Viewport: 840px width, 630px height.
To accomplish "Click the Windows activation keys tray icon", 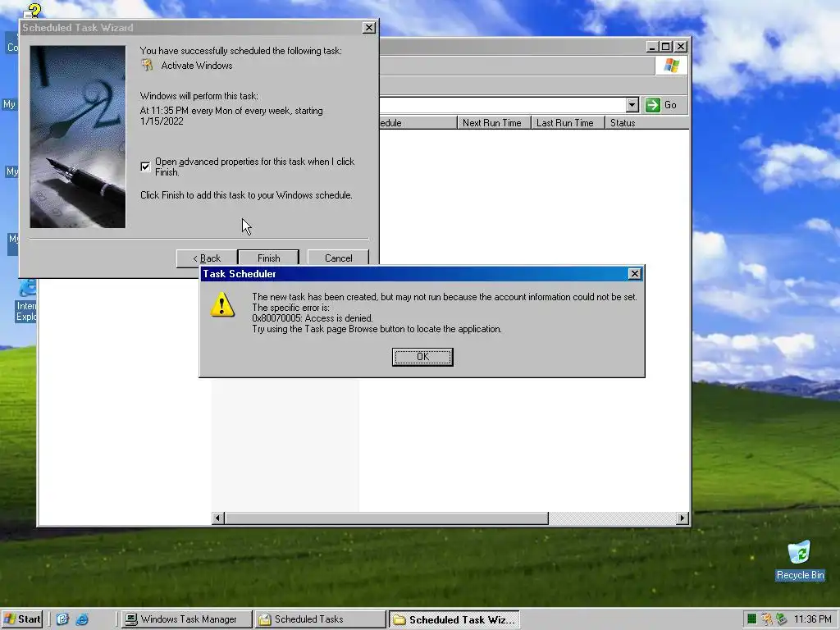I will click(767, 619).
